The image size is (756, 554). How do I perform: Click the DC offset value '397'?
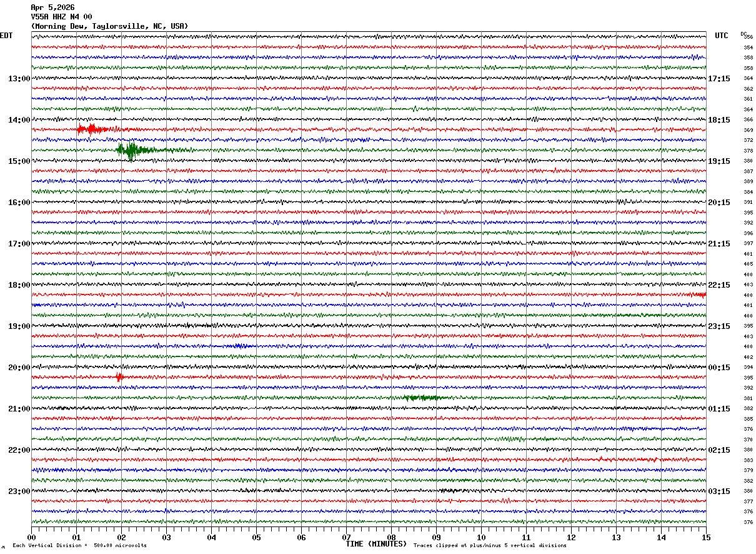pos(748,243)
